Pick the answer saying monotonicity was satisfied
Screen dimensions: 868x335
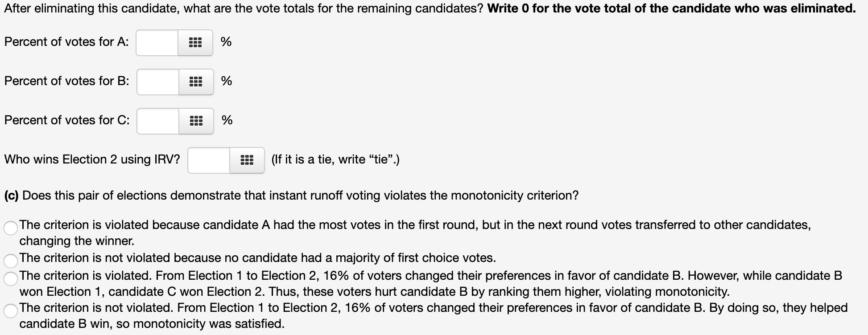[x=10, y=310]
